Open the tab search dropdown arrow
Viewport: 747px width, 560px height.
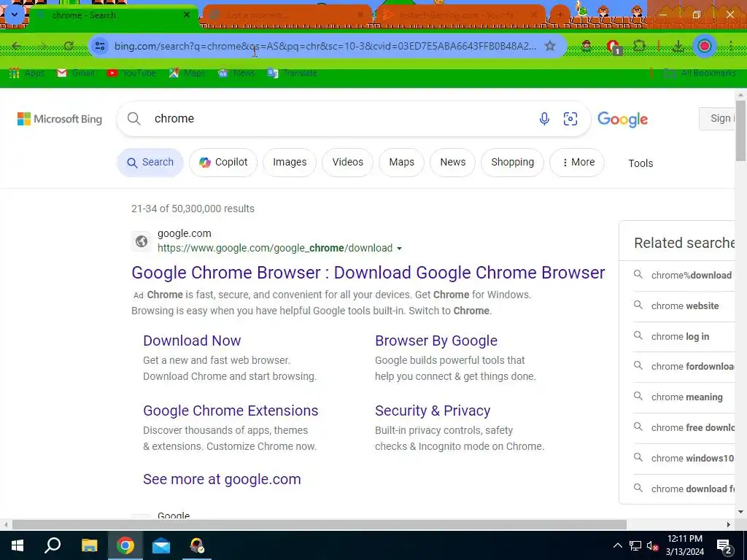coord(15,15)
